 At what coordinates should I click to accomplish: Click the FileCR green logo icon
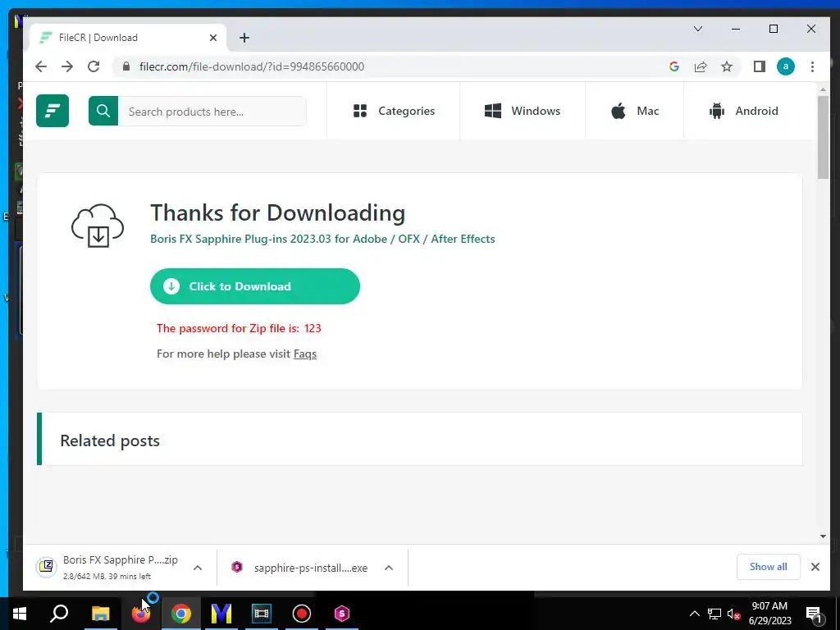52,111
